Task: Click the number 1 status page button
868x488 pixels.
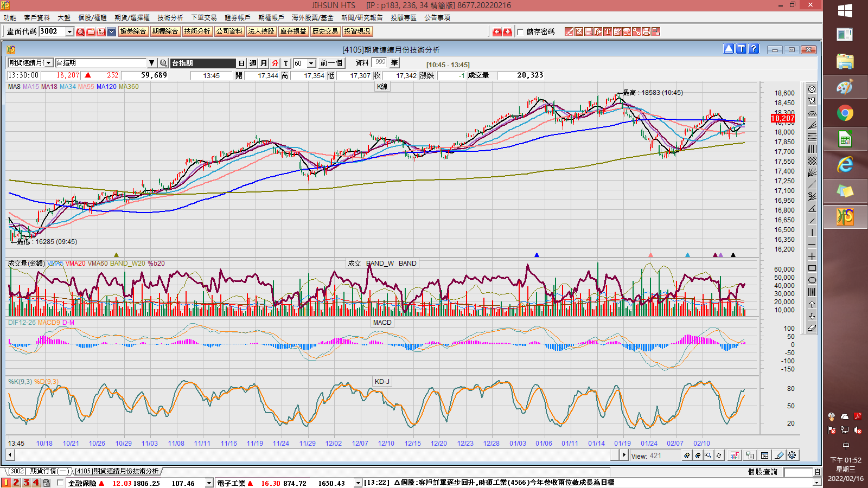Action: coord(6,483)
